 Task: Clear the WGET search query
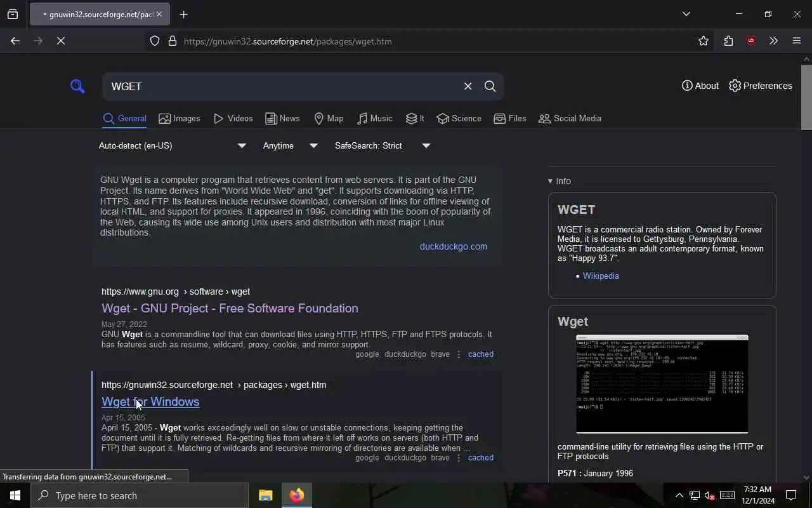point(468,86)
